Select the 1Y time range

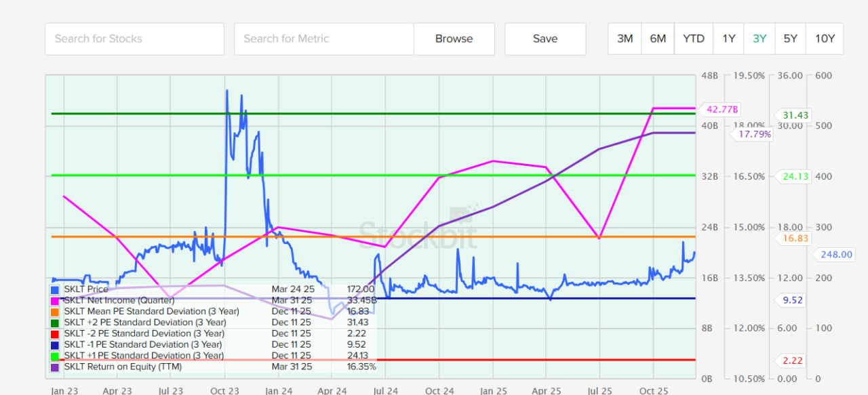pos(728,39)
